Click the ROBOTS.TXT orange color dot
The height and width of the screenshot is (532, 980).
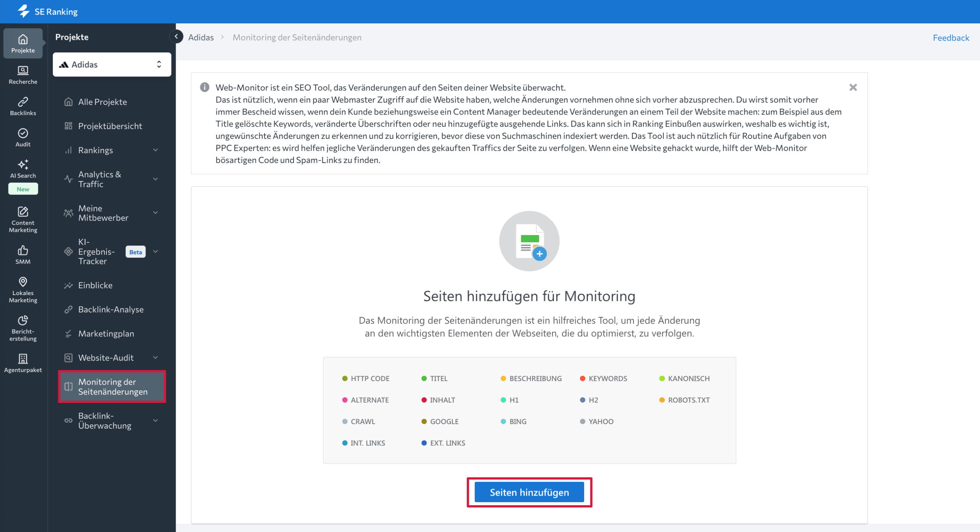click(x=662, y=400)
